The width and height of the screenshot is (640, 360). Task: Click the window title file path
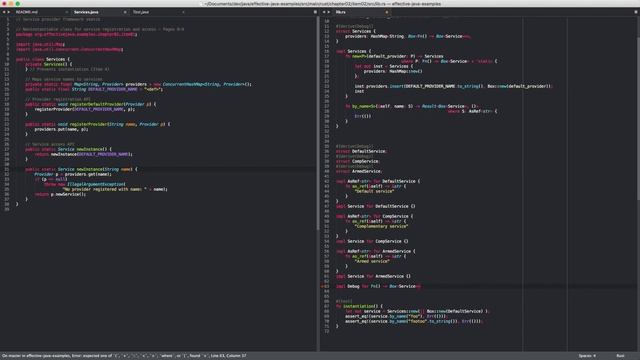coord(323,4)
